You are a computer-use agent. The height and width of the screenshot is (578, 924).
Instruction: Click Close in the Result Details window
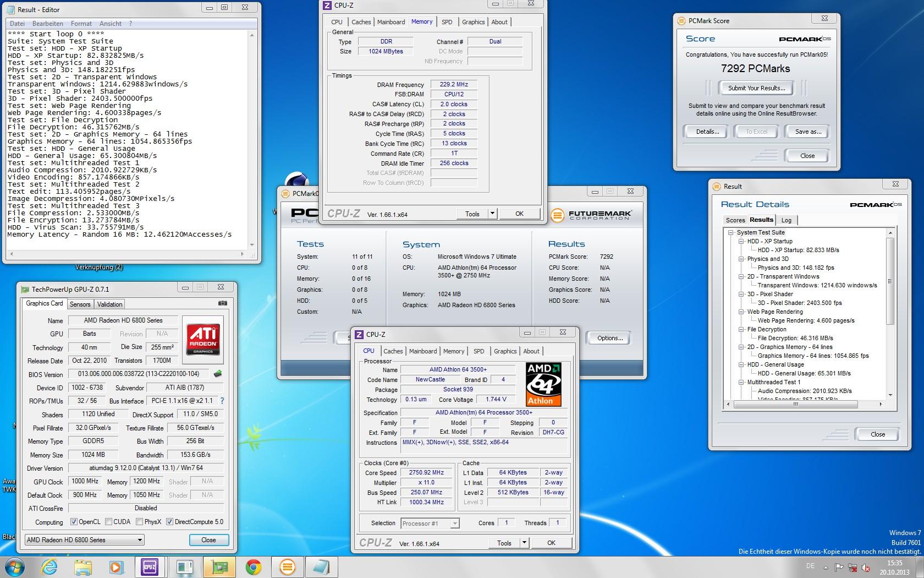878,434
